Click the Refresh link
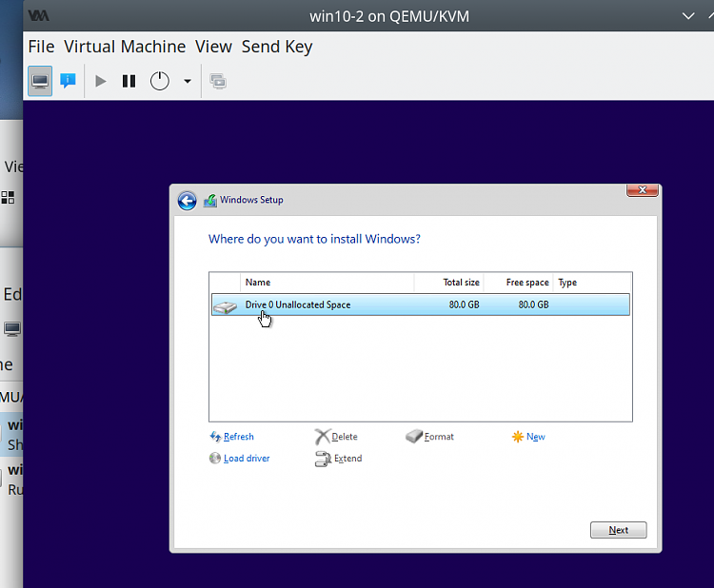 click(x=239, y=437)
